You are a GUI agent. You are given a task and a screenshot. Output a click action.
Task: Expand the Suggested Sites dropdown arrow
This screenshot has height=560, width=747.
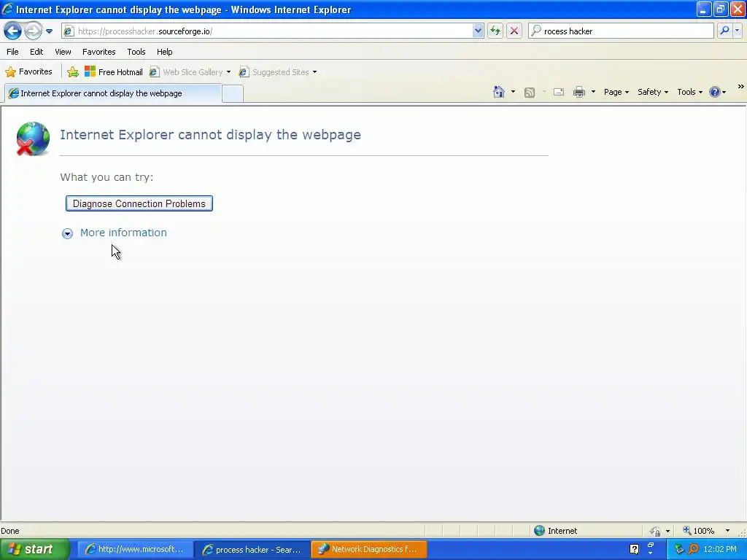tap(315, 72)
